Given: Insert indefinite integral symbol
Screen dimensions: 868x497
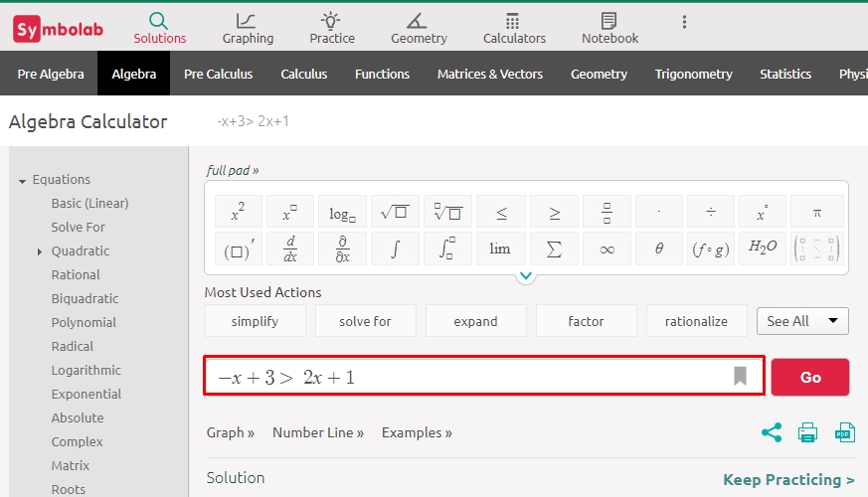Looking at the screenshot, I should click(x=395, y=249).
